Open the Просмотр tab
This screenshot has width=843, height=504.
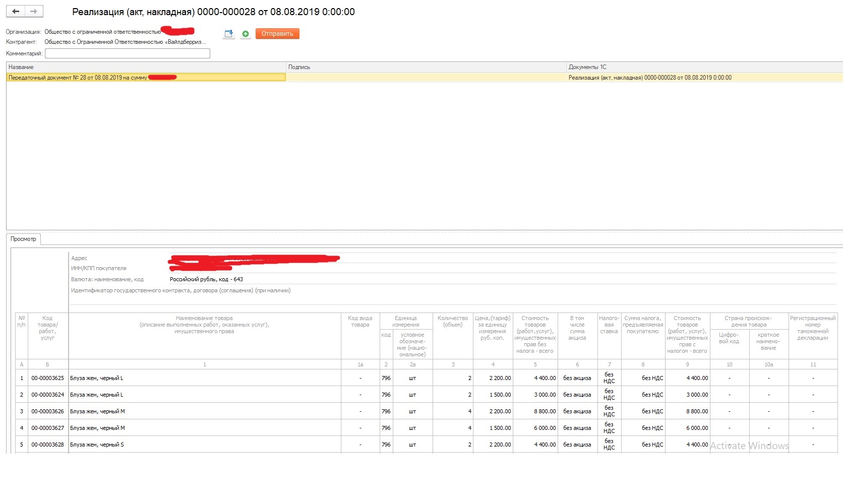pos(23,239)
